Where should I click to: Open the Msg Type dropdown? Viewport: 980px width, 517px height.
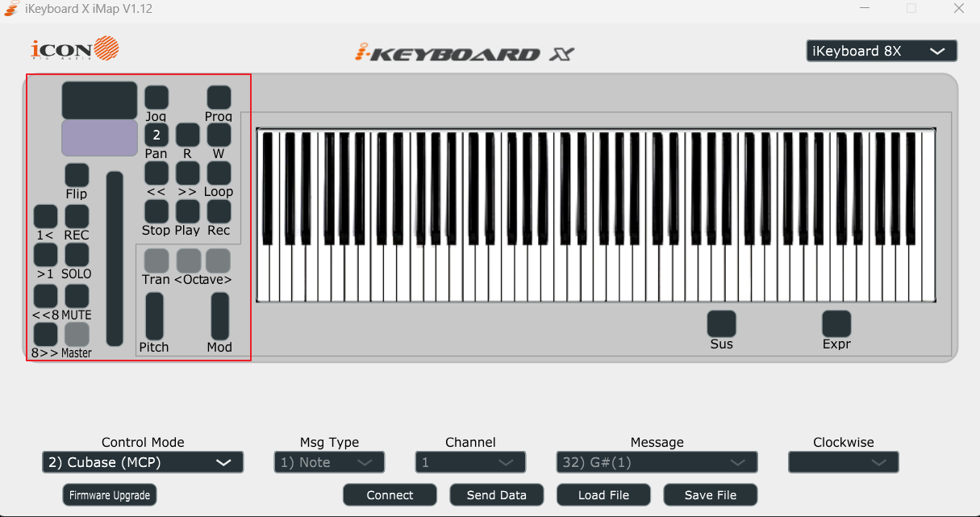[x=329, y=462]
